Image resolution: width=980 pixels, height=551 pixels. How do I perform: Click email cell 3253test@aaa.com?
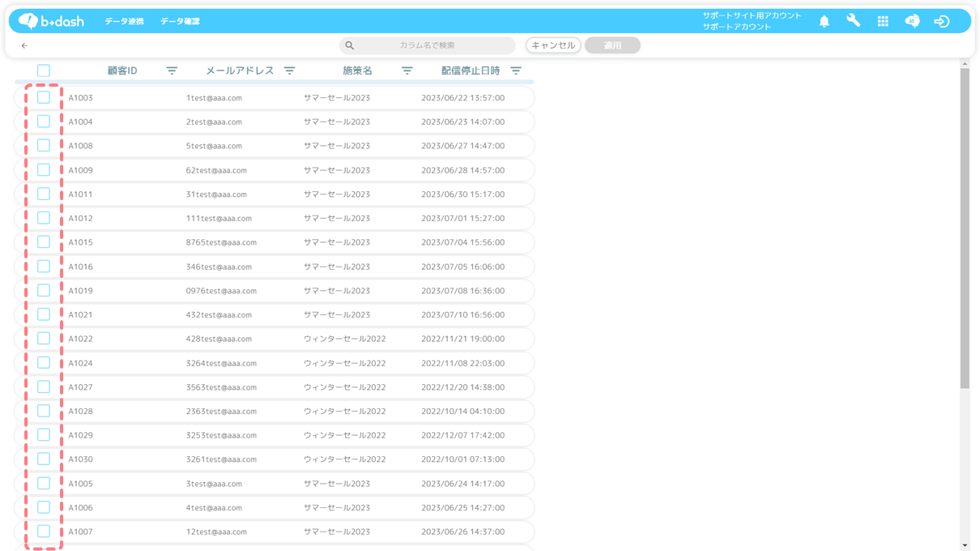pyautogui.click(x=221, y=435)
